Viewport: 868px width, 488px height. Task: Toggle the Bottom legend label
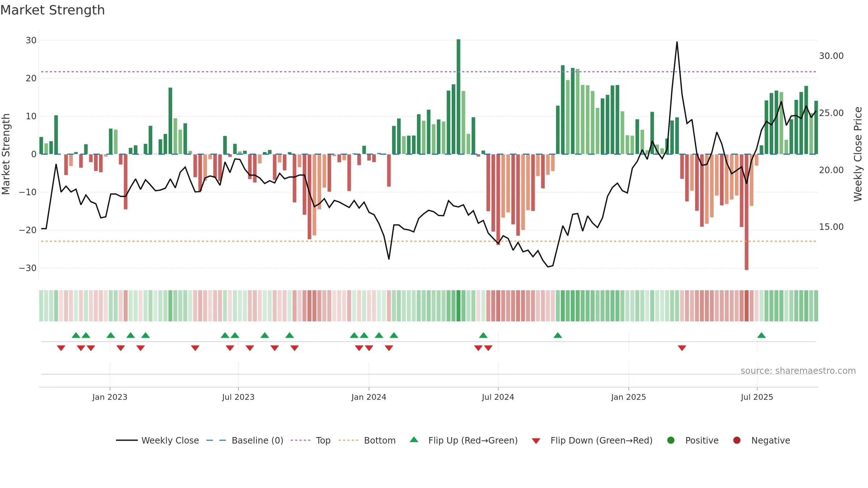click(x=380, y=441)
